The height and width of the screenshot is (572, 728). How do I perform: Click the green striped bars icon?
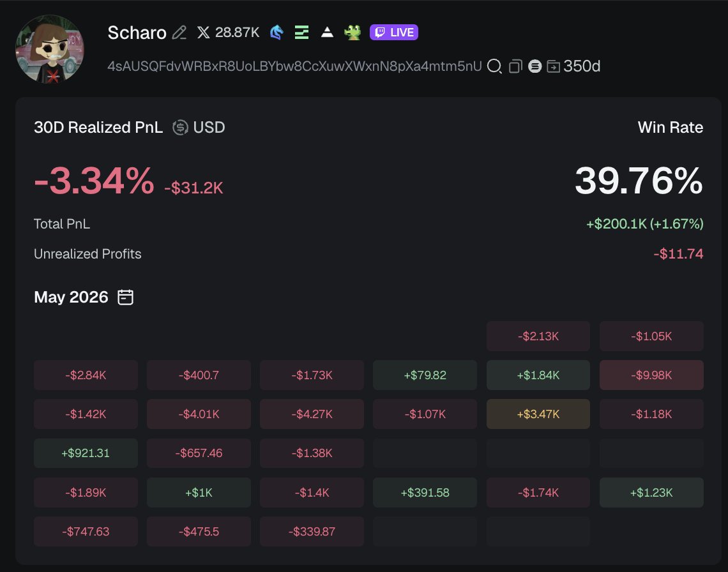point(302,33)
